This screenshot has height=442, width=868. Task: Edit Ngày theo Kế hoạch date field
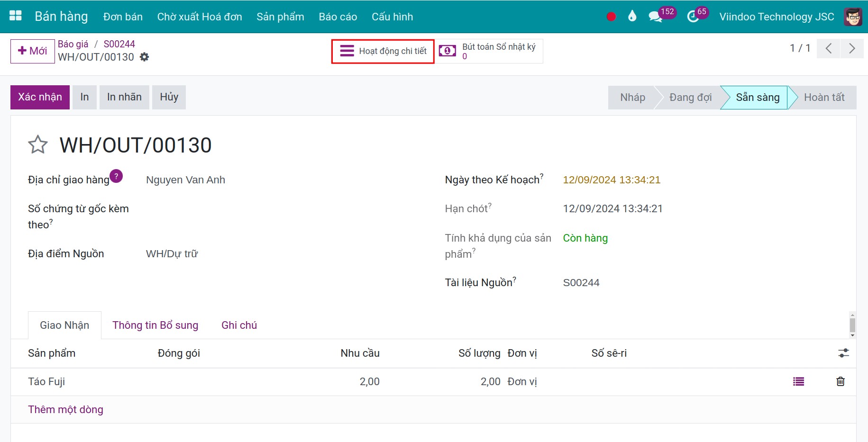point(612,180)
